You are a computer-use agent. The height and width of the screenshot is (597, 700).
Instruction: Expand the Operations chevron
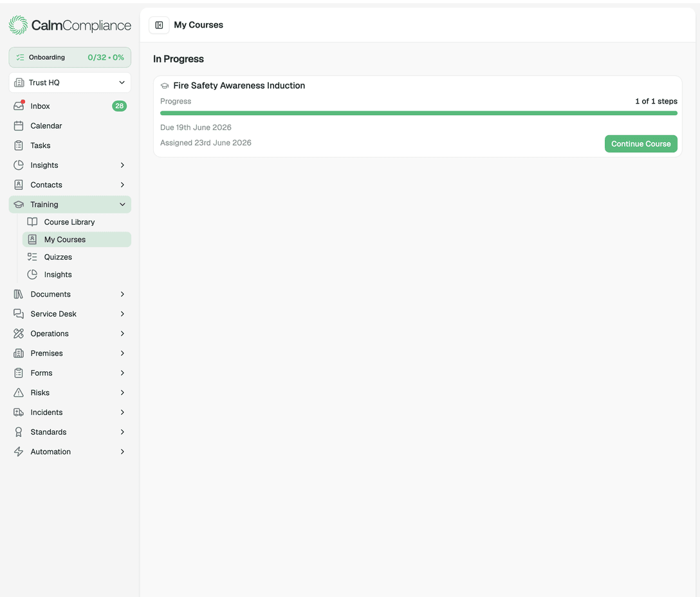[x=122, y=333]
